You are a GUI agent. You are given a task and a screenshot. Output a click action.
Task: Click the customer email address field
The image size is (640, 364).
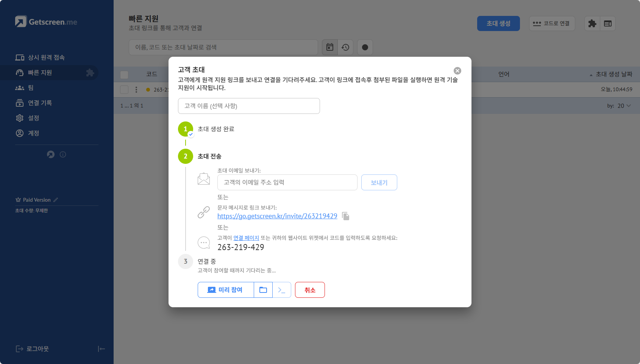287,182
